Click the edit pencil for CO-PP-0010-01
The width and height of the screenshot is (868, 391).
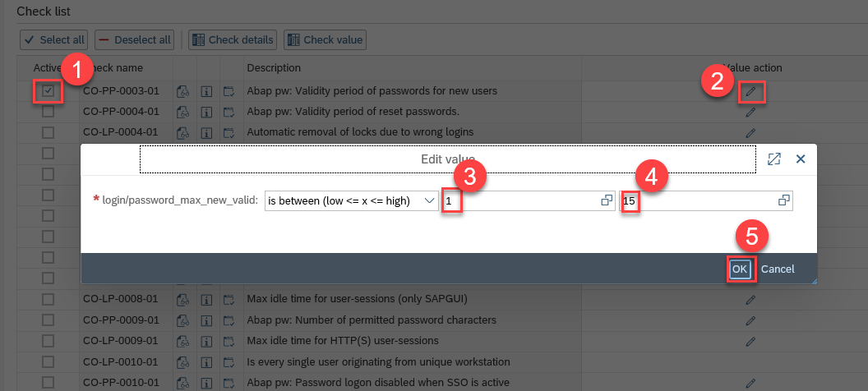click(750, 383)
